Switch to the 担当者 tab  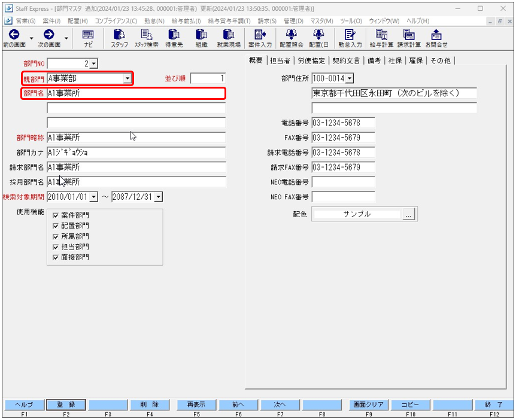280,61
